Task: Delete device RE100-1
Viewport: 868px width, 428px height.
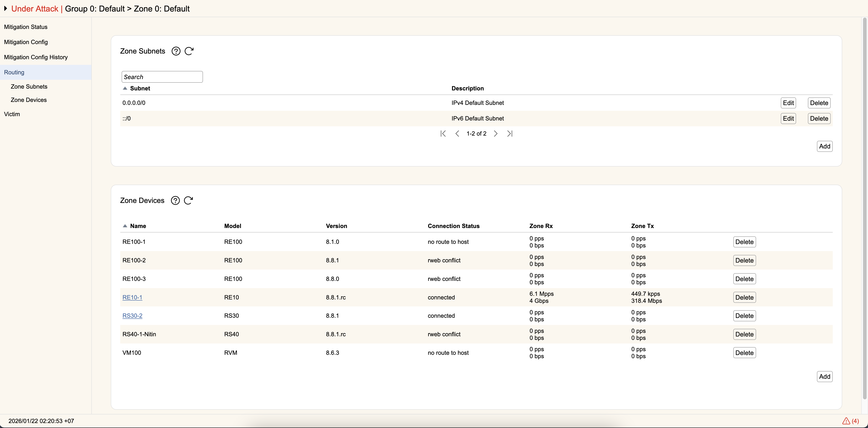Action: coord(744,242)
